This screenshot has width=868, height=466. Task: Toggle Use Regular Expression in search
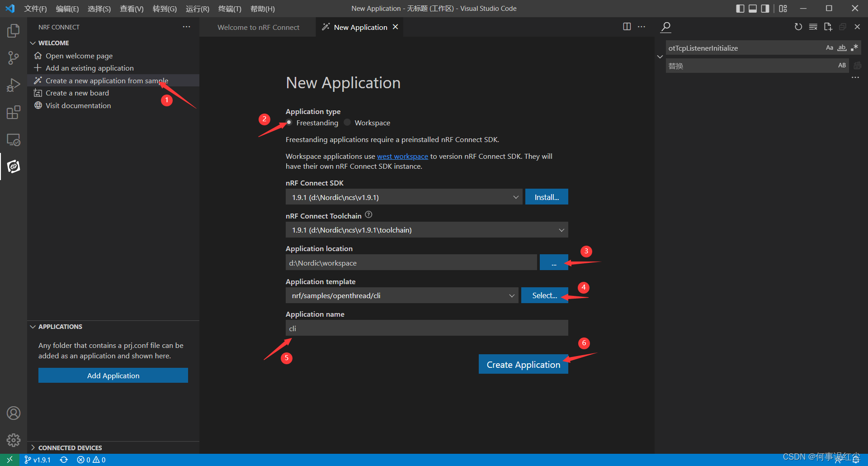click(854, 48)
